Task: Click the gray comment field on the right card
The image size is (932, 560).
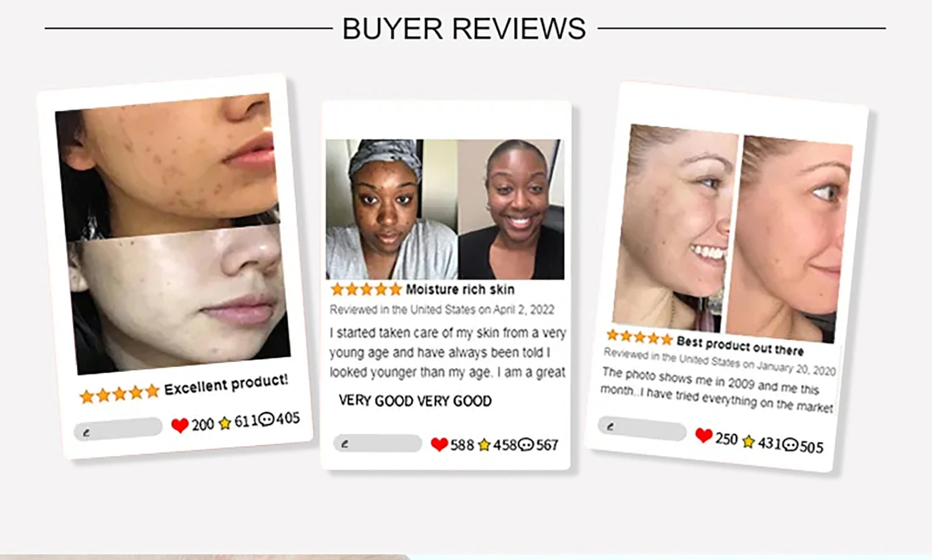Action: click(x=642, y=429)
